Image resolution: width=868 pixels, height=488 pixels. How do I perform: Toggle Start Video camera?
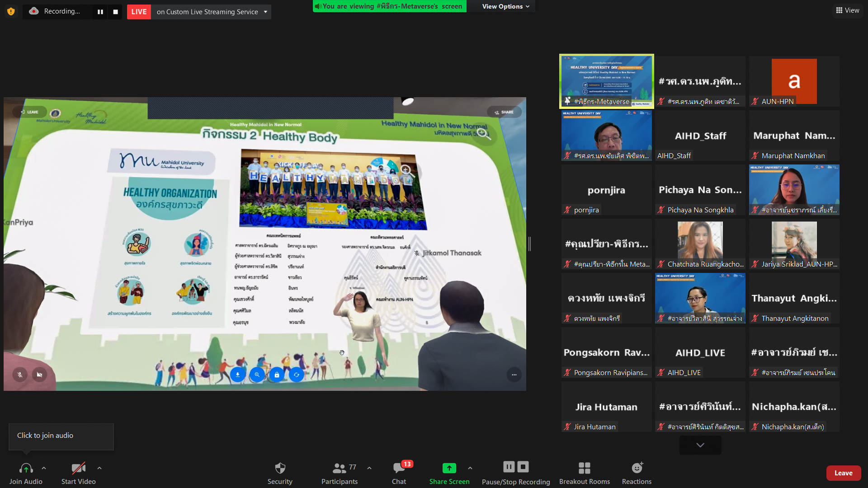point(78,473)
